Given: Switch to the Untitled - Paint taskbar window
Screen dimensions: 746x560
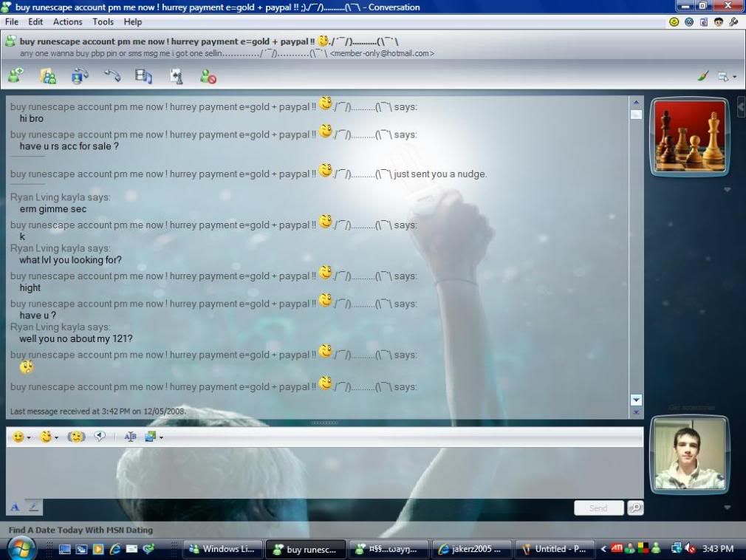Looking at the screenshot, I should 554,549.
